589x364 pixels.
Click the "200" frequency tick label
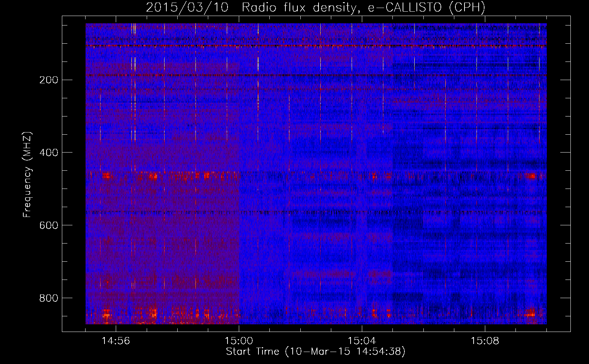(x=48, y=80)
